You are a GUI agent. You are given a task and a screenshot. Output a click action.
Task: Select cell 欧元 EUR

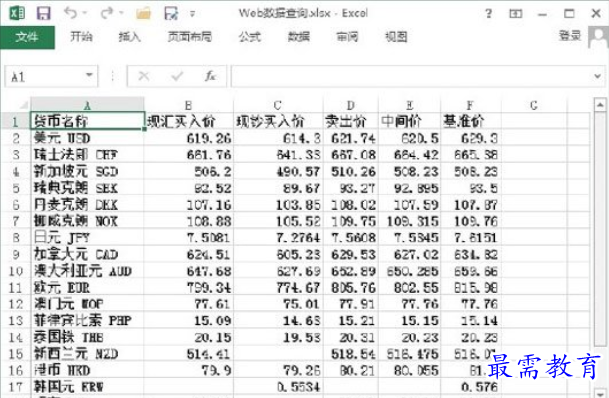click(87, 287)
